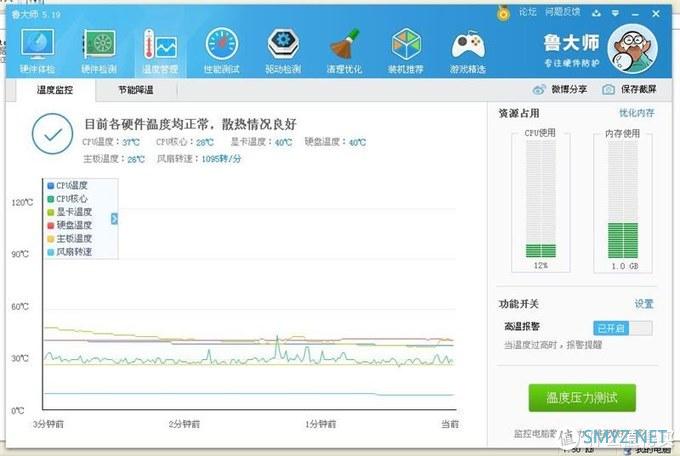Switch to the 节能降温 tab
The height and width of the screenshot is (456, 680).
136,90
